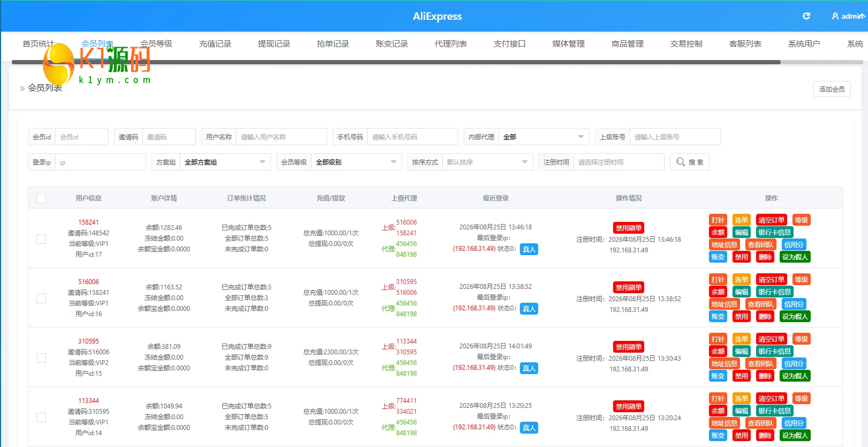Click 禁用刷单 for member 113344
Viewport: 868px width, 447px height.
629,406
